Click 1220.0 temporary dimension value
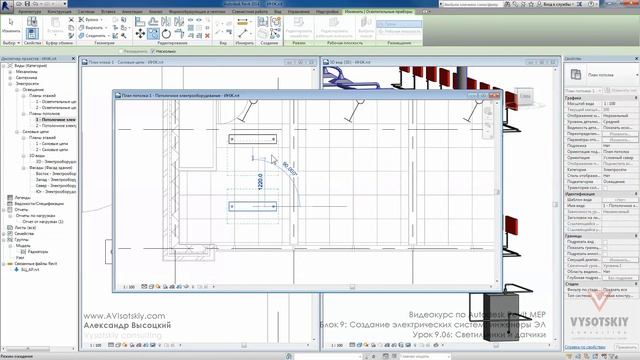The height and width of the screenshot is (360, 640). 260,181
